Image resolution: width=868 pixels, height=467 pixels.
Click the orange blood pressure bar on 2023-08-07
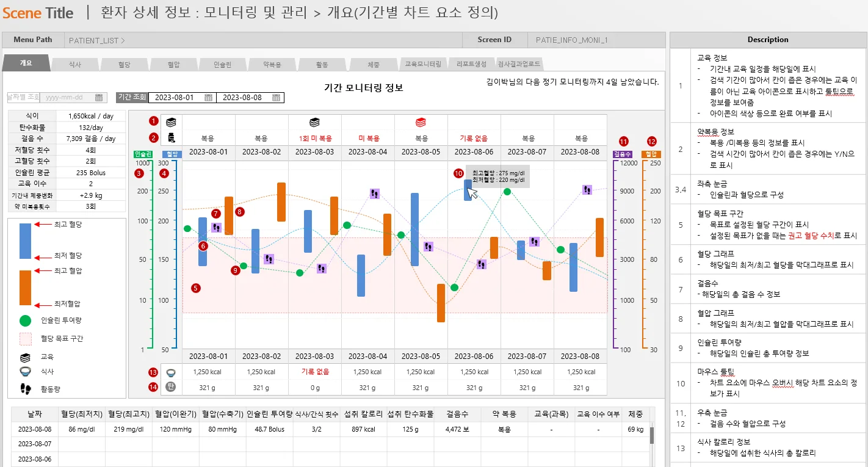pos(547,271)
